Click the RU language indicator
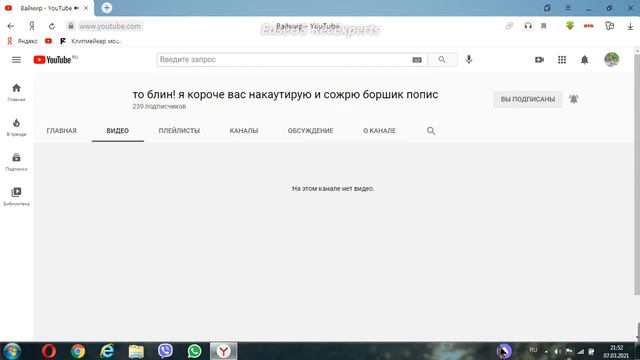640x360 pixels. (x=533, y=350)
